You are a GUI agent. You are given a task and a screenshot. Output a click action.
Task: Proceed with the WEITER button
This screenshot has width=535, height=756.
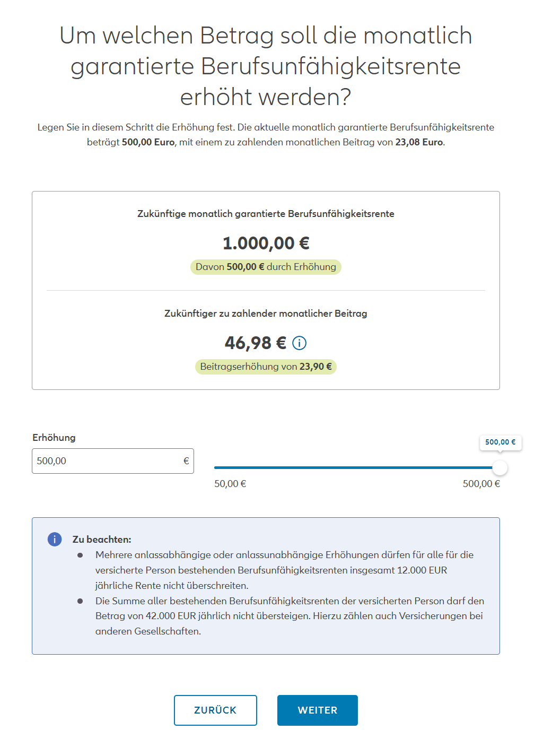coord(317,710)
